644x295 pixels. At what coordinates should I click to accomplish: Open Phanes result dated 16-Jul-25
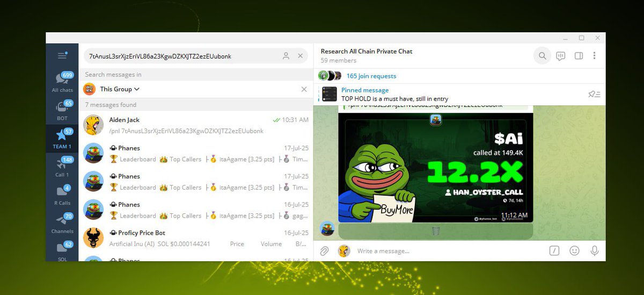196,210
